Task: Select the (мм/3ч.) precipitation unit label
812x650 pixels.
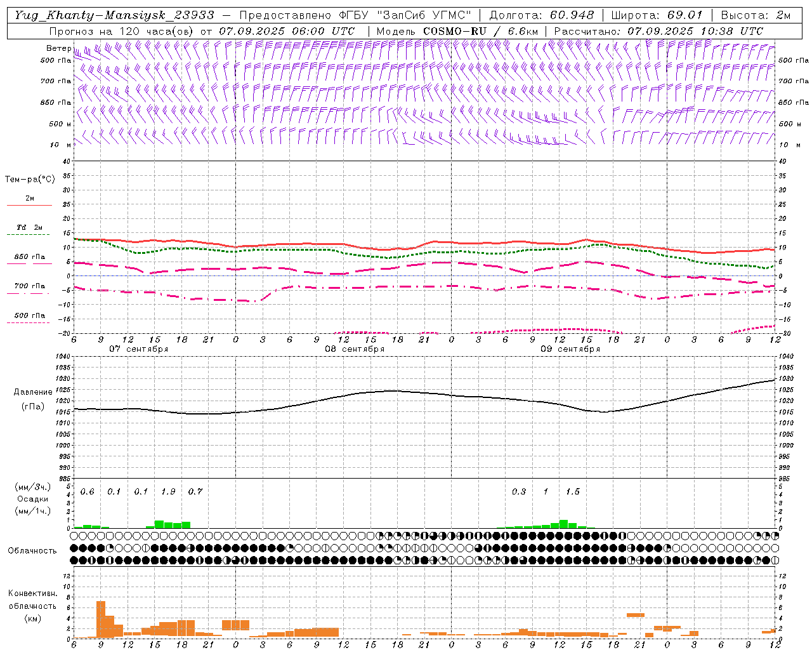Action: coord(32,487)
